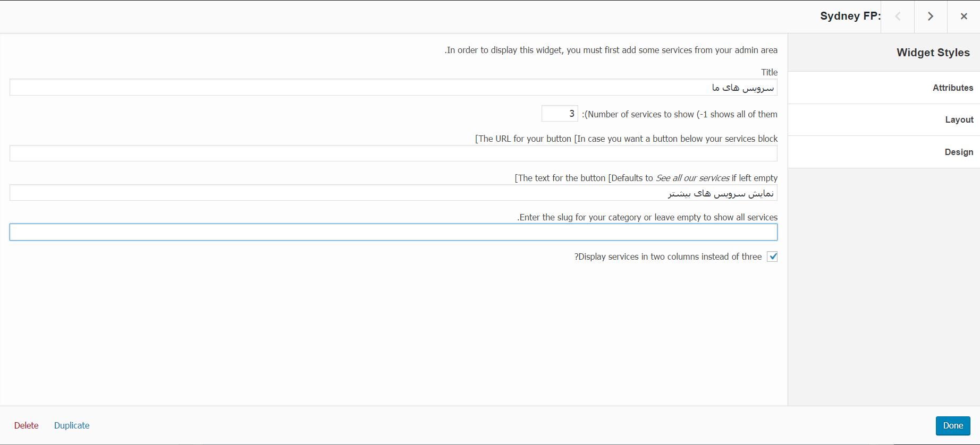Click the 'Number of services to show' label
Image resolution: width=980 pixels, height=445 pixels.
(680, 114)
